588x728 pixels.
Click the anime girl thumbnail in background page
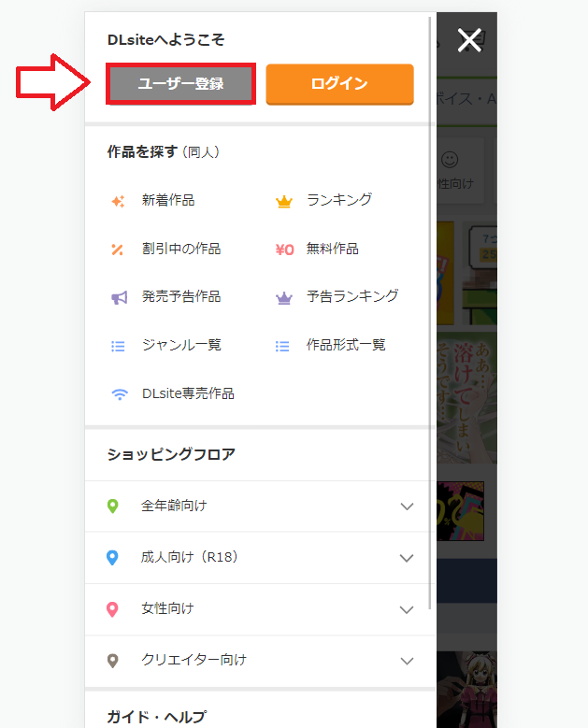466,690
